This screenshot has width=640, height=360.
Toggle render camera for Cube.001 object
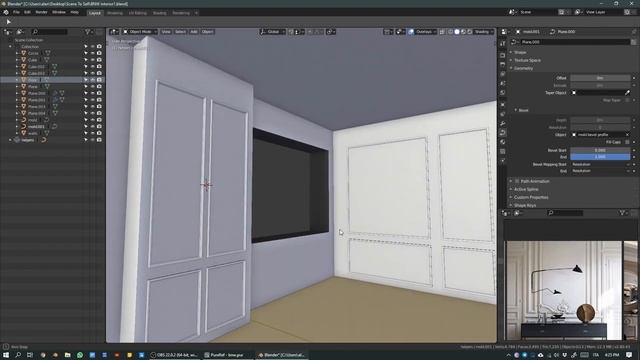coord(99,67)
